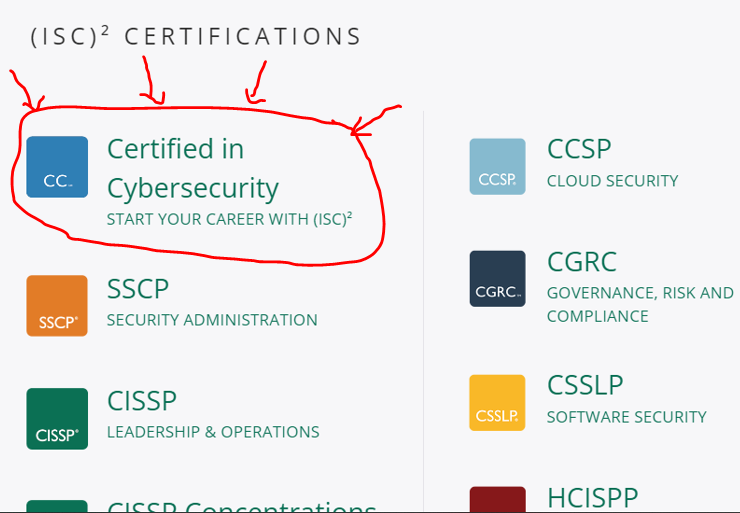Click the orange SSCP badge icon
Image resolution: width=740 pixels, height=513 pixels.
point(57,305)
